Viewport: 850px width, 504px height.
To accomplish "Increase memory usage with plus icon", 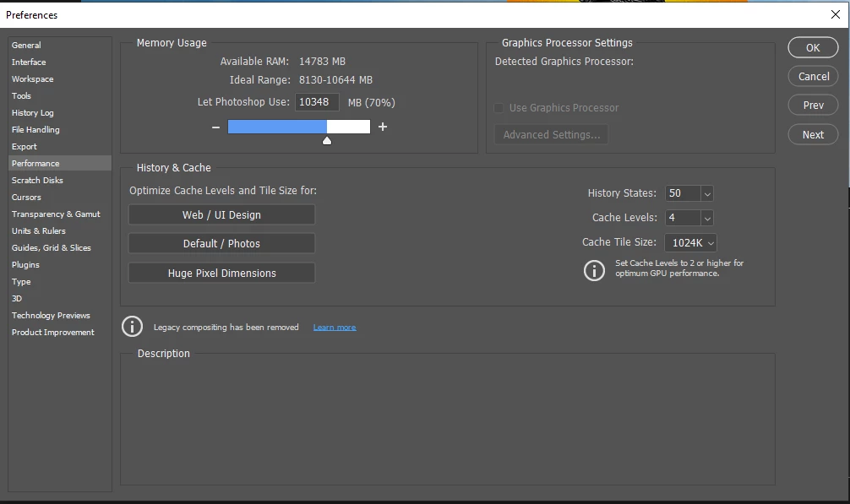I will point(383,127).
